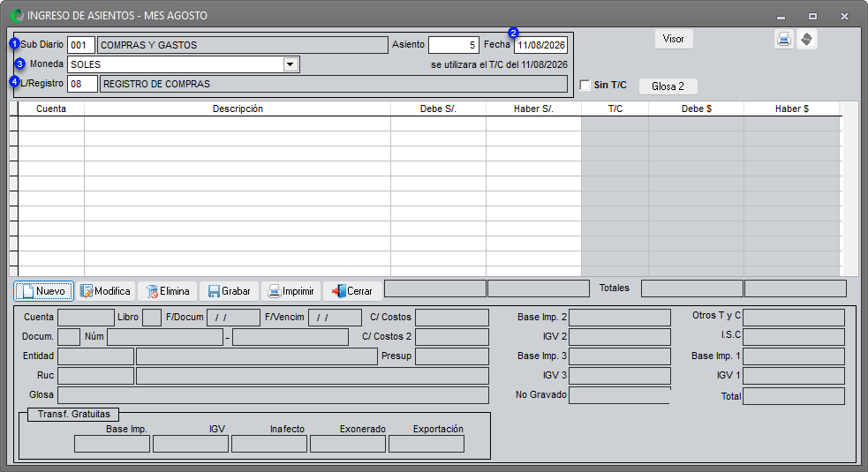Click the Imprimir button
The image size is (868, 472).
291,291
